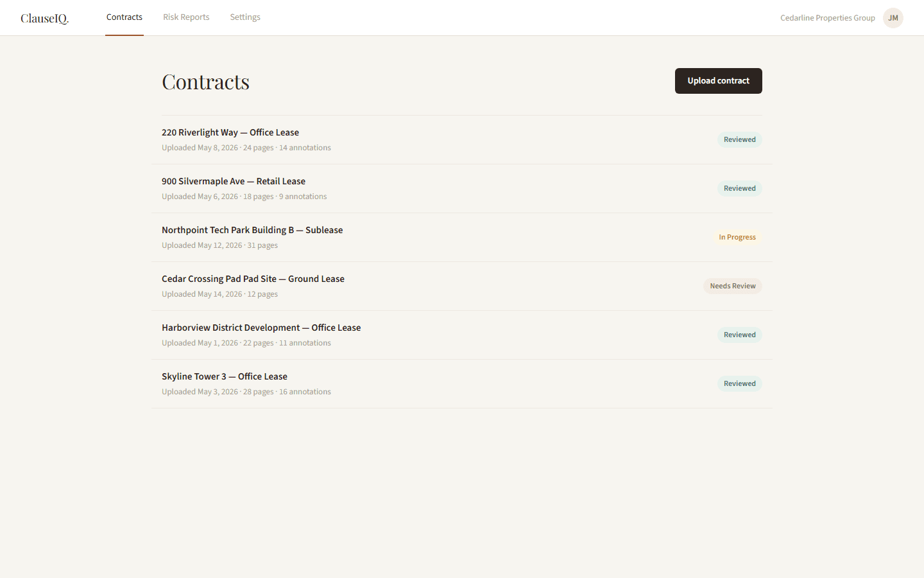This screenshot has width=924, height=578.
Task: Go to the Settings tab
Action: click(x=245, y=17)
